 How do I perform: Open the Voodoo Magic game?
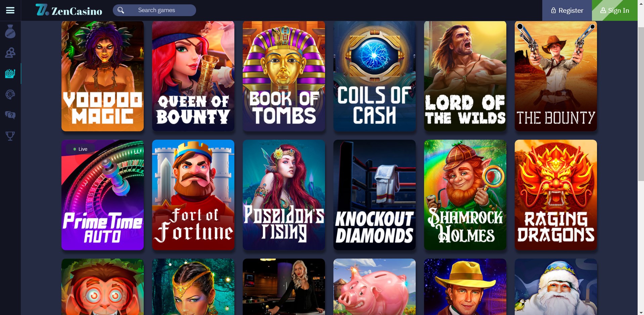(x=102, y=76)
